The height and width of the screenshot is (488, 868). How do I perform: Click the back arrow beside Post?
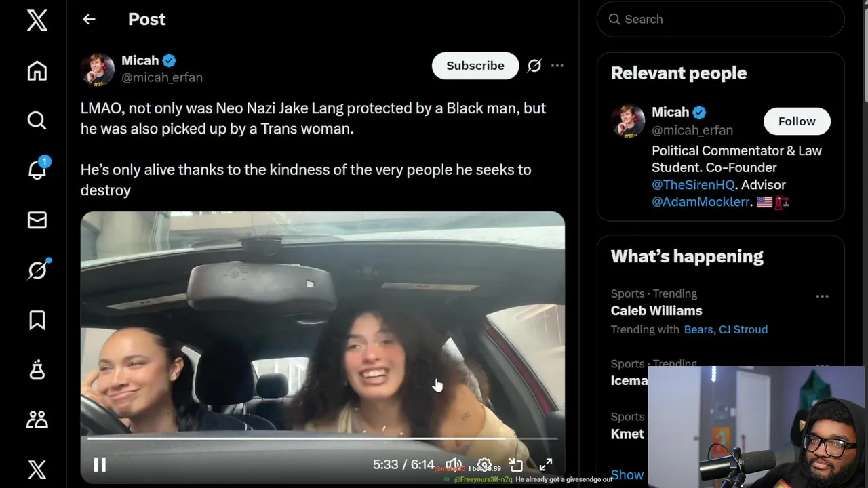pos(89,19)
